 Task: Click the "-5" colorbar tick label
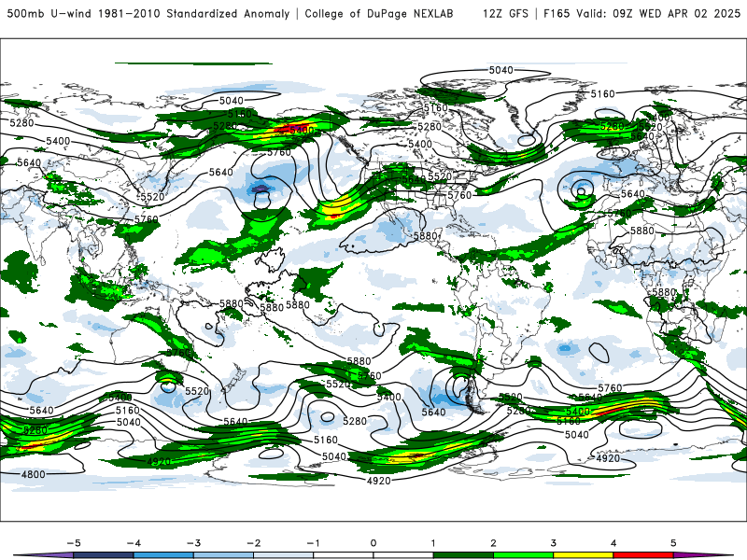coord(74,543)
